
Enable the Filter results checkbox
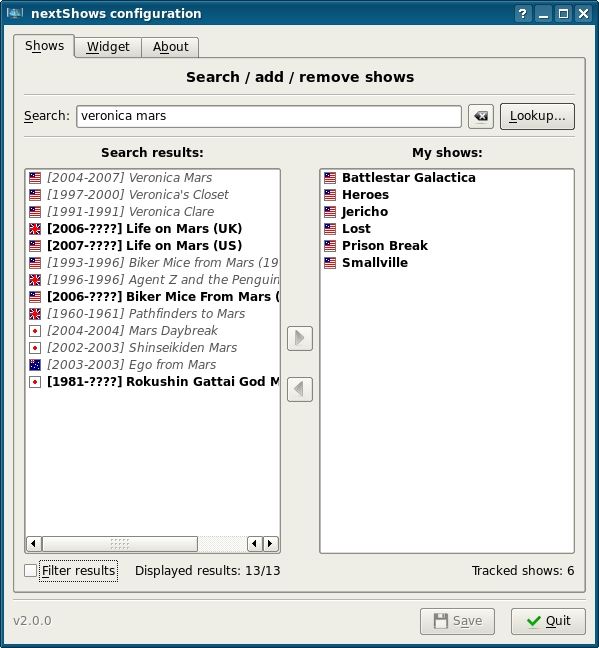31,570
